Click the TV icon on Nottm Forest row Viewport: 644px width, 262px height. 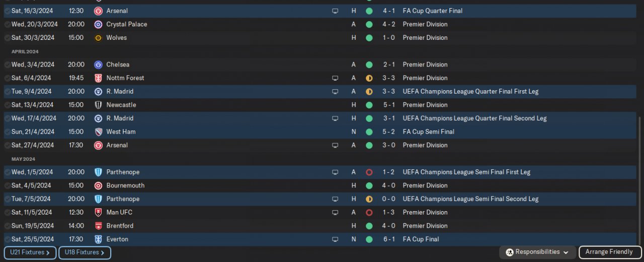(335, 78)
